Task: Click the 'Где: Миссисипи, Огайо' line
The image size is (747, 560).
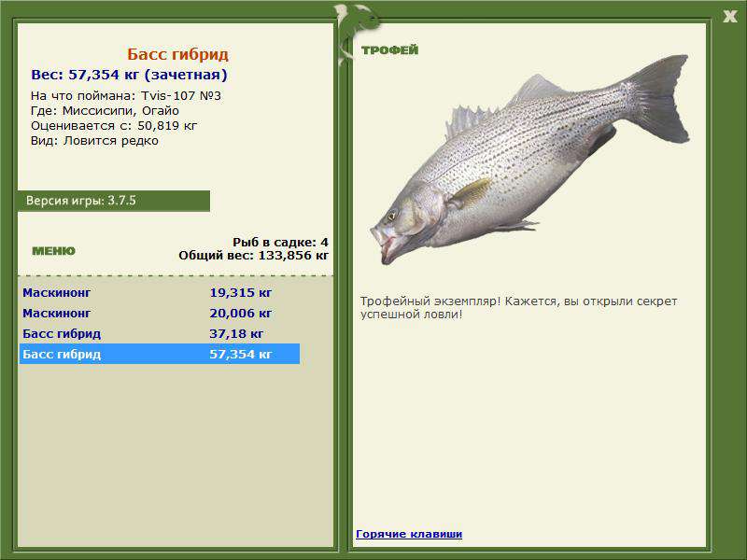Action: 105,111
